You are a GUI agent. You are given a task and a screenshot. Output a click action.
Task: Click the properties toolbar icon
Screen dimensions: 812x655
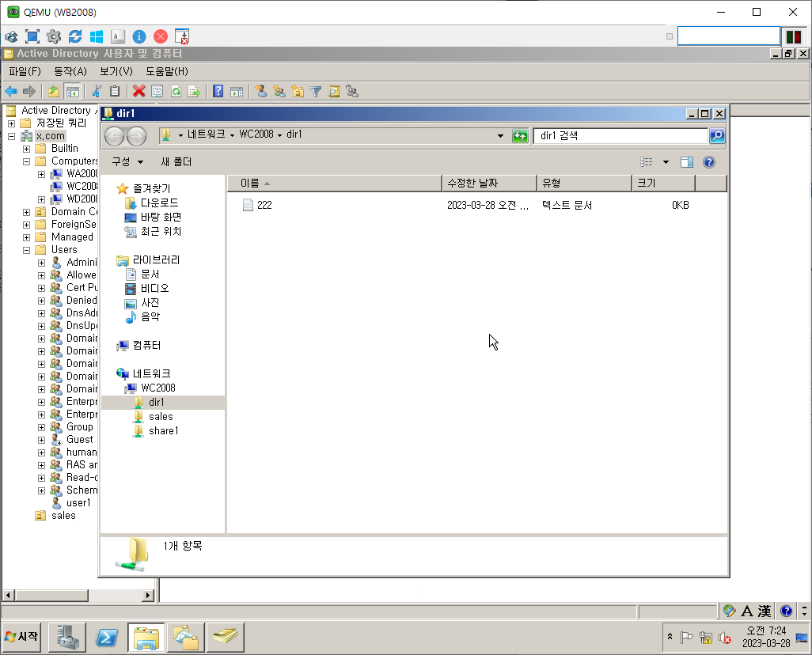(x=157, y=92)
